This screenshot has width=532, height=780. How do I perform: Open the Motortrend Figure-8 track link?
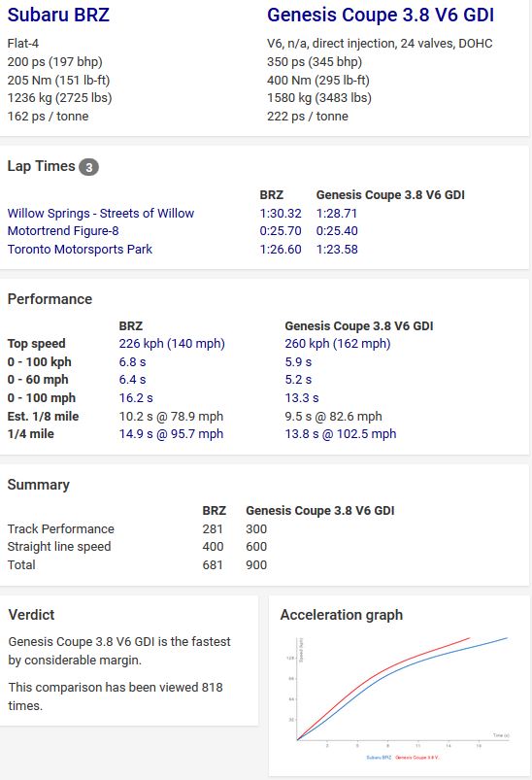pyautogui.click(x=63, y=231)
